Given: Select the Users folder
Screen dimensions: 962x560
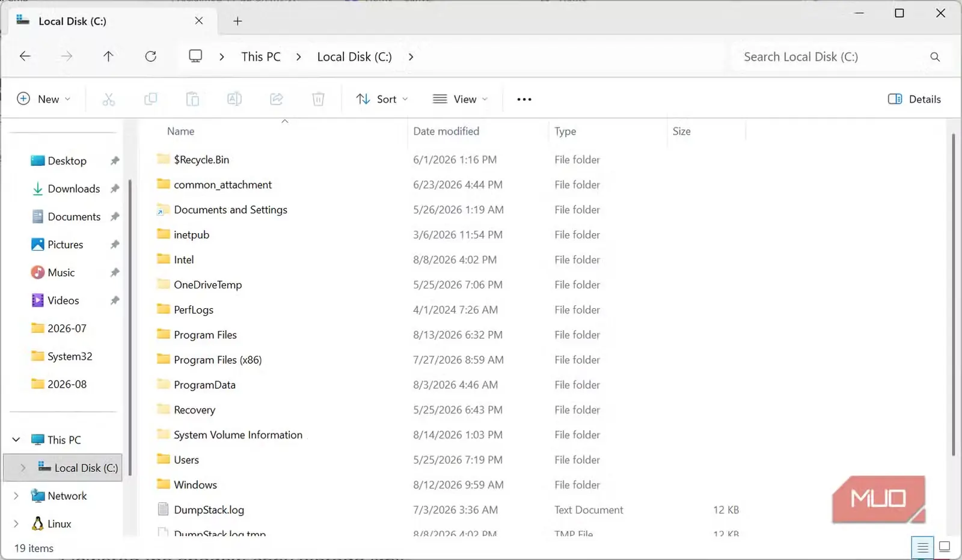Looking at the screenshot, I should coord(186,460).
